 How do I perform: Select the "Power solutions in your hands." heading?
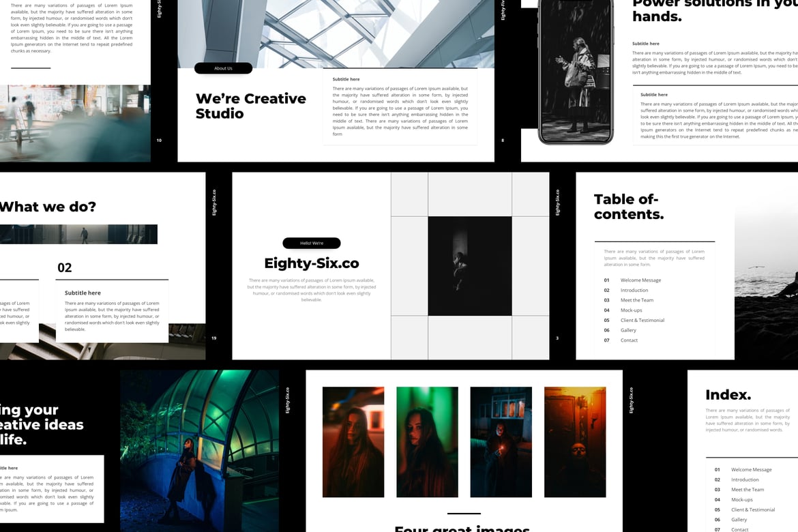point(715,10)
